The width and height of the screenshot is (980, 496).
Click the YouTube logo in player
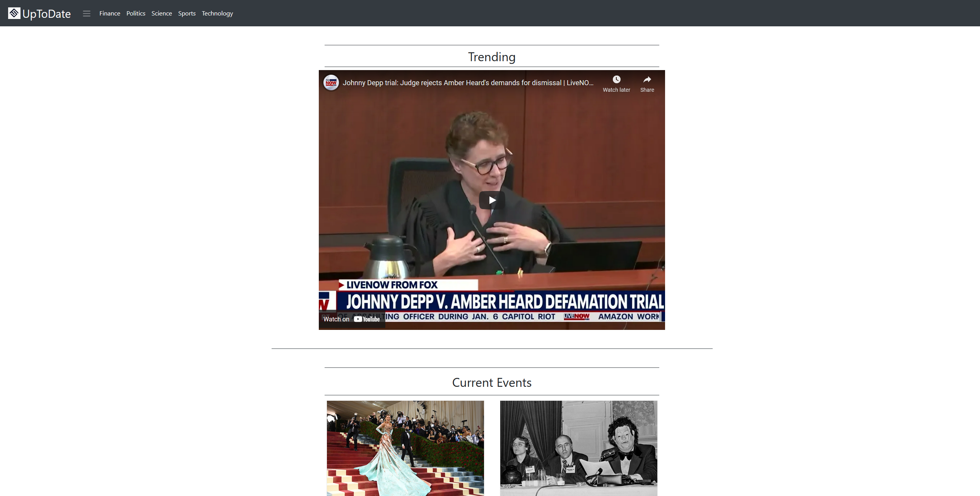(367, 319)
